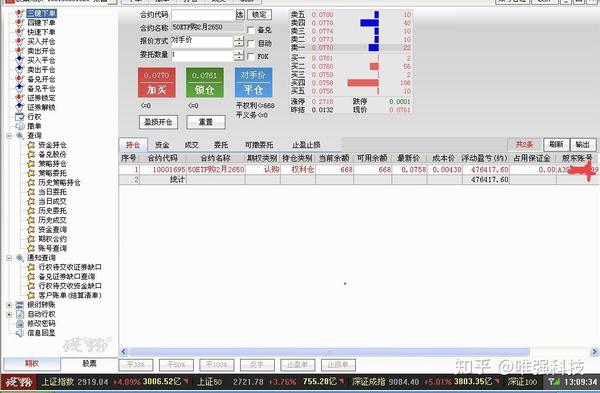The height and width of the screenshot is (393, 600).
Task: Open 快速下单 quick order entry
Action: (41, 32)
